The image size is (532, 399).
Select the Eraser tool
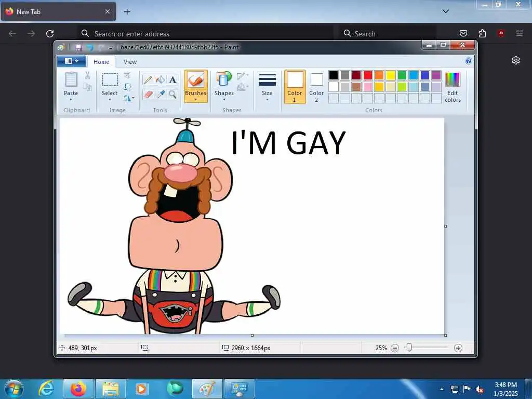pyautogui.click(x=148, y=95)
